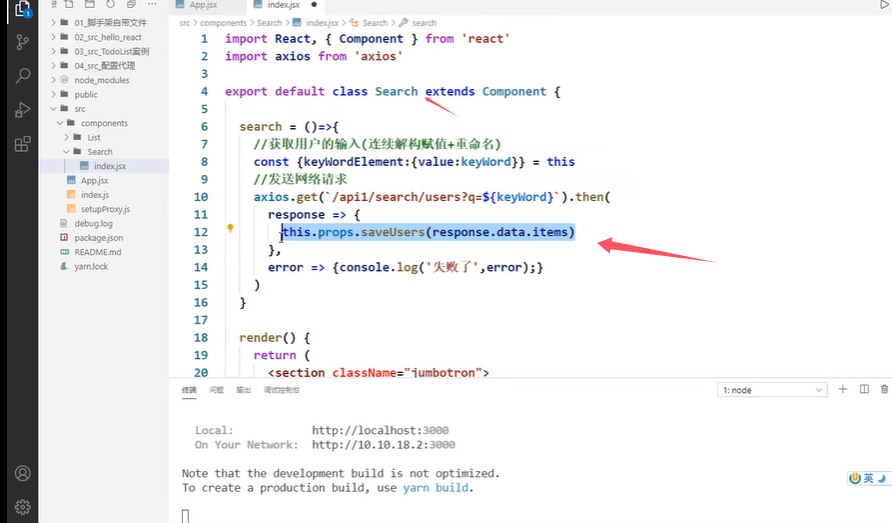Switch to the 输出 output panel tab

(x=243, y=390)
